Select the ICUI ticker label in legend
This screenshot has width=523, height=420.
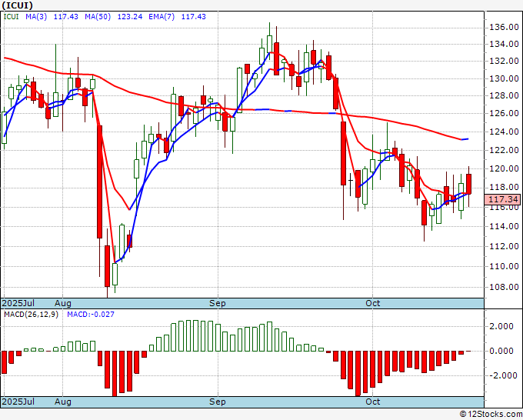click(x=11, y=16)
